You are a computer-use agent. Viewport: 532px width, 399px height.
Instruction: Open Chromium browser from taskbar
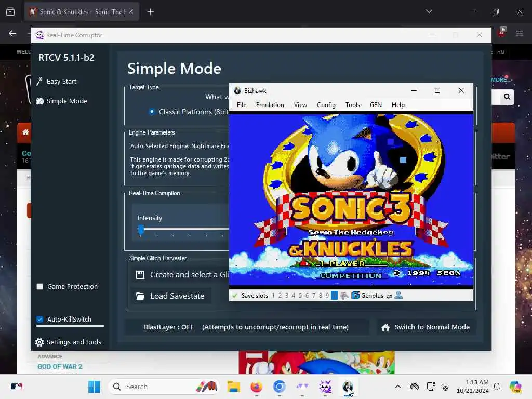(x=279, y=387)
